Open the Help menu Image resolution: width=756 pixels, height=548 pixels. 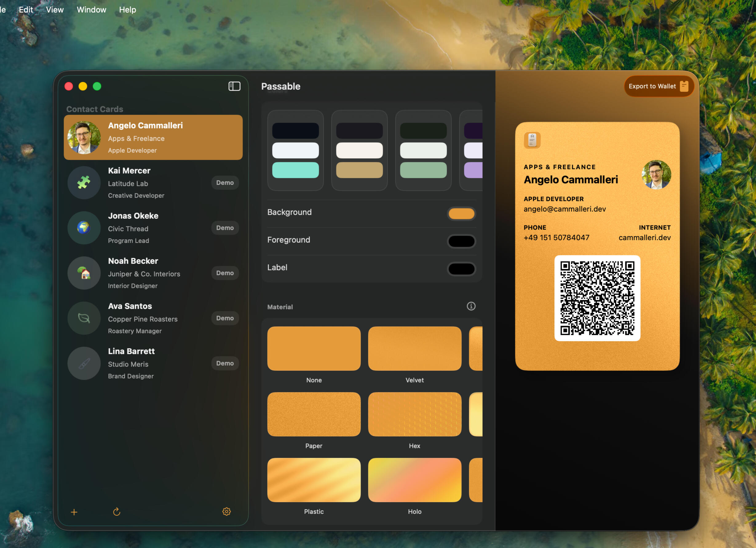(x=128, y=10)
